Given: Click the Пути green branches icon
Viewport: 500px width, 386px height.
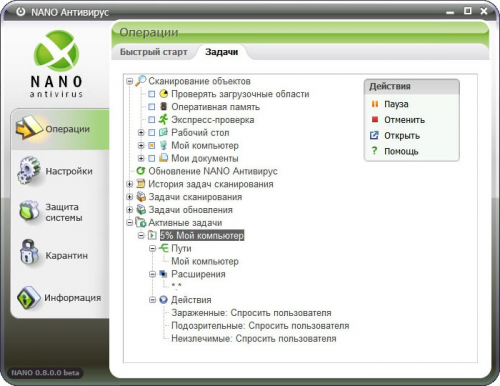Looking at the screenshot, I should 163,248.
